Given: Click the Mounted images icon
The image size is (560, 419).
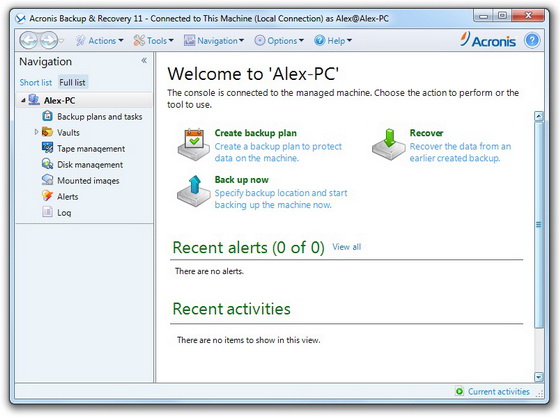Looking at the screenshot, I should [48, 180].
